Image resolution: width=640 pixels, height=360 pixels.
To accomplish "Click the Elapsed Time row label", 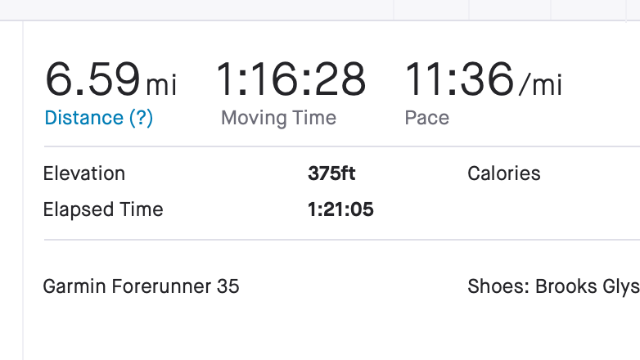I will coord(103,210).
